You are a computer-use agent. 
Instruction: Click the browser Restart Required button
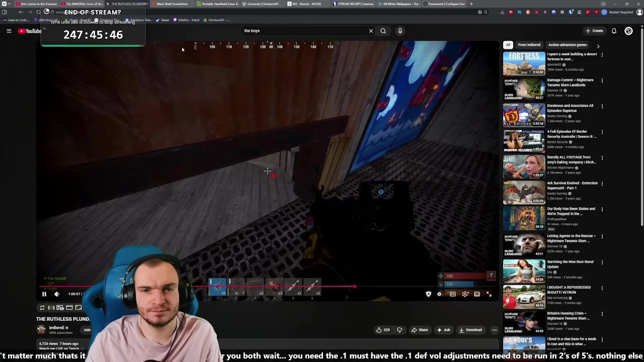[617, 12]
